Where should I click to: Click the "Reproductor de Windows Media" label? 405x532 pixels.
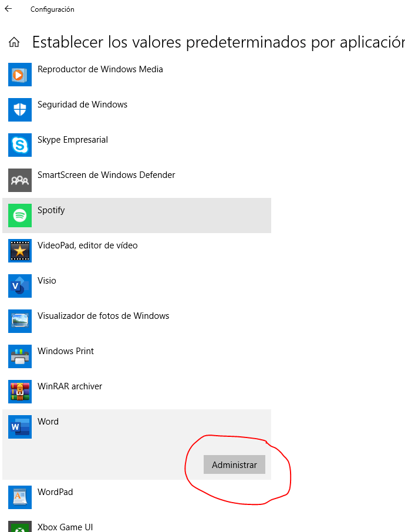100,69
